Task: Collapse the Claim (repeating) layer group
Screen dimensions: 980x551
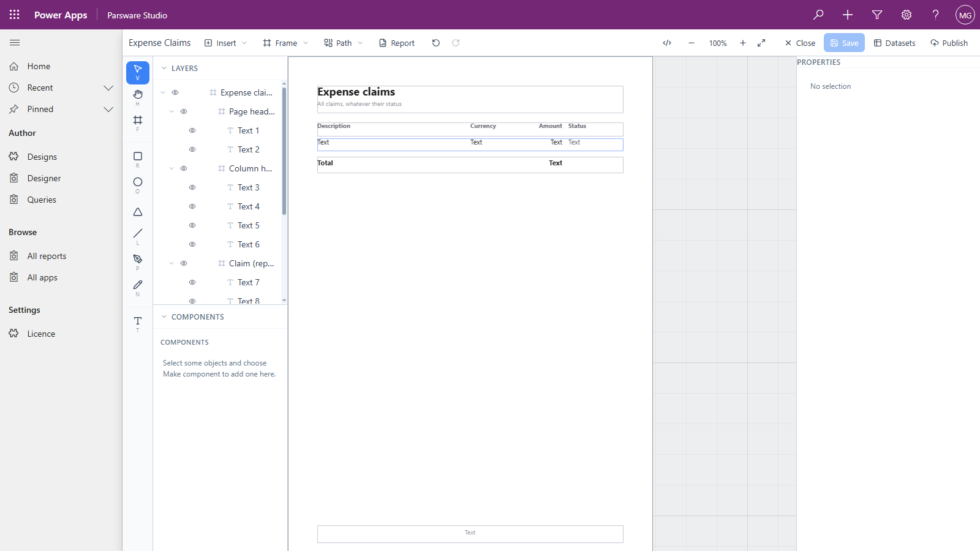Action: click(x=171, y=263)
